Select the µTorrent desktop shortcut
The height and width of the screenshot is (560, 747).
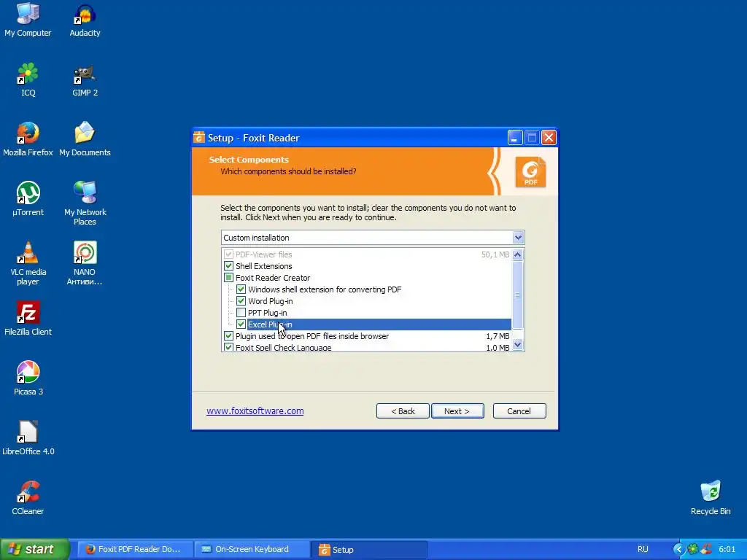coord(28,200)
